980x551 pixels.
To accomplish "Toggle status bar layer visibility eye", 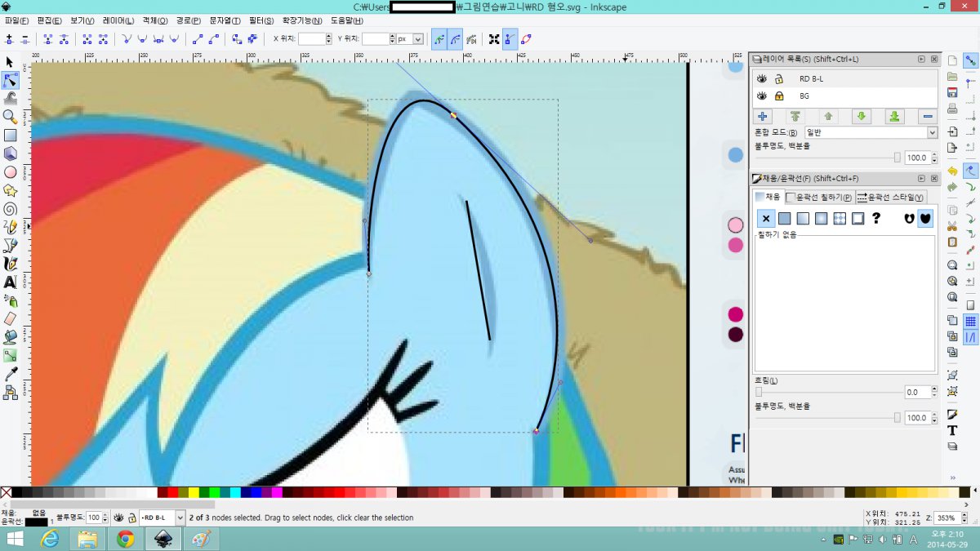I will coord(118,518).
